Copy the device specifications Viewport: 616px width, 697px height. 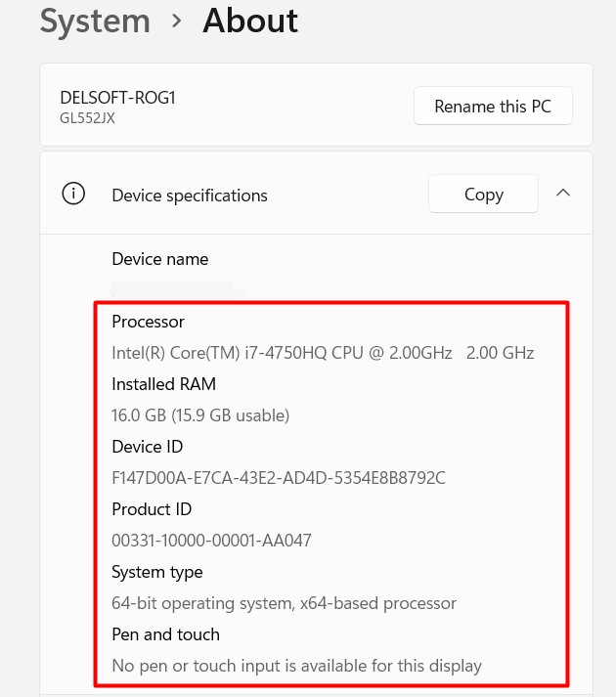coord(483,195)
